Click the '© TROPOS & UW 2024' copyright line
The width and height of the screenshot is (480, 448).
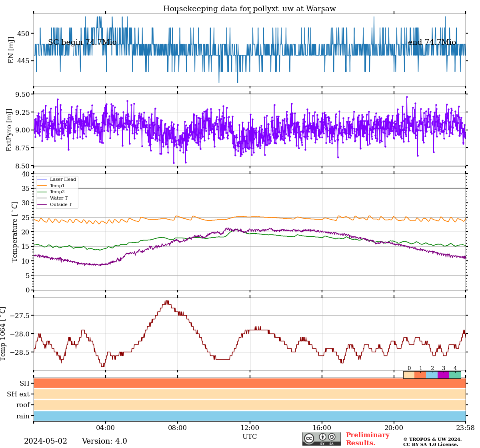(432, 439)
